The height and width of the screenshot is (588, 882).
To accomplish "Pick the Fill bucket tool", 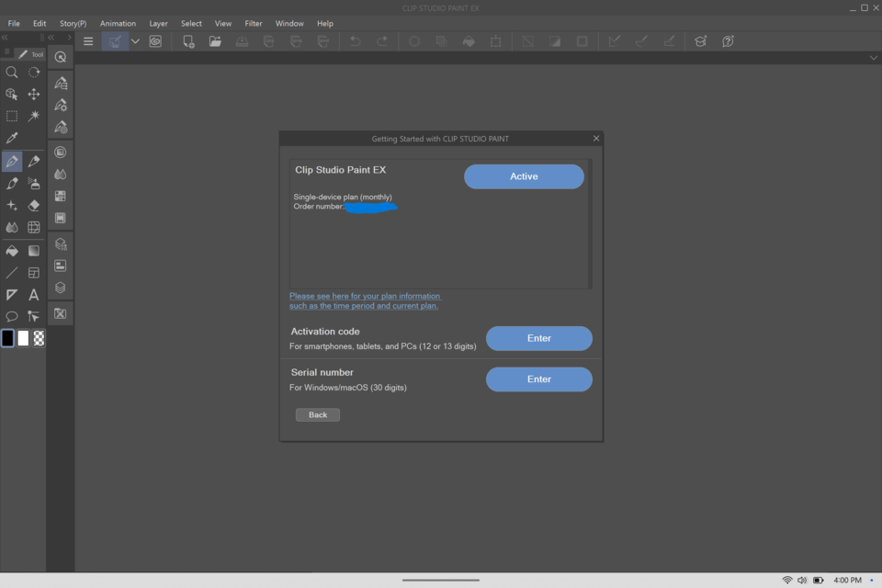I will pos(12,250).
